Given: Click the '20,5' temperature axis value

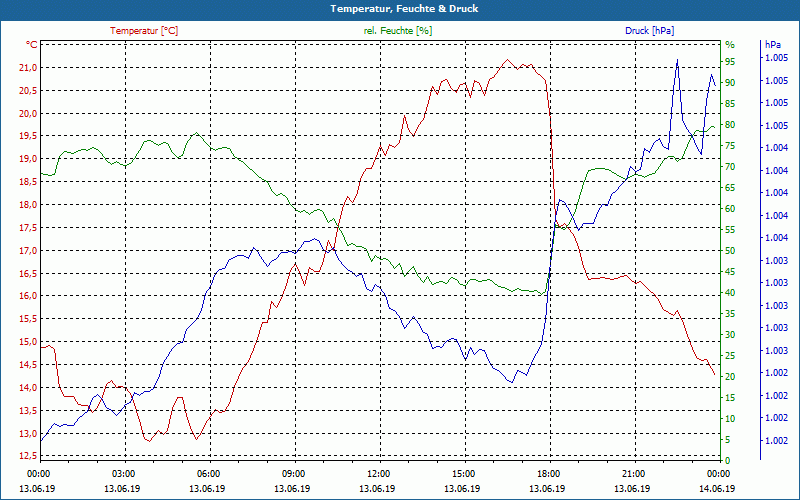Looking at the screenshot, I should [28, 91].
